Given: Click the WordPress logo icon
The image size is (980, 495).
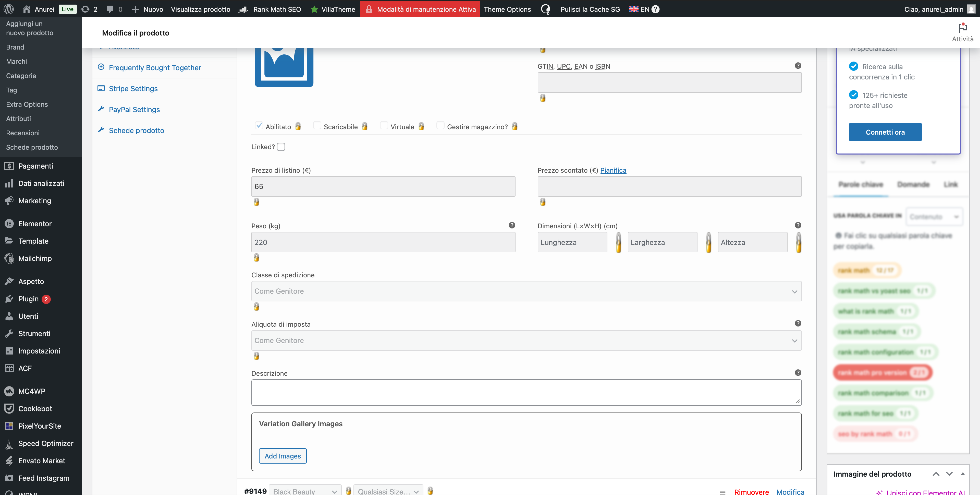Looking at the screenshot, I should pyautogui.click(x=9, y=9).
